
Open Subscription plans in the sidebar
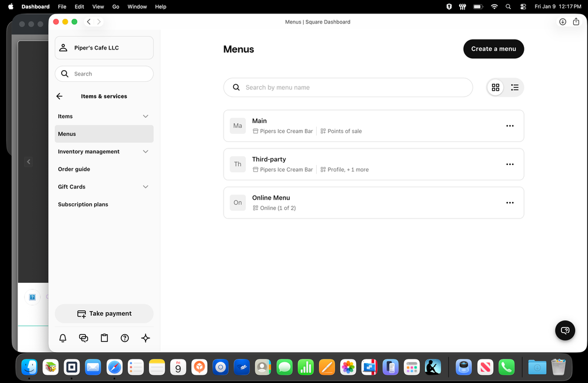(83, 204)
